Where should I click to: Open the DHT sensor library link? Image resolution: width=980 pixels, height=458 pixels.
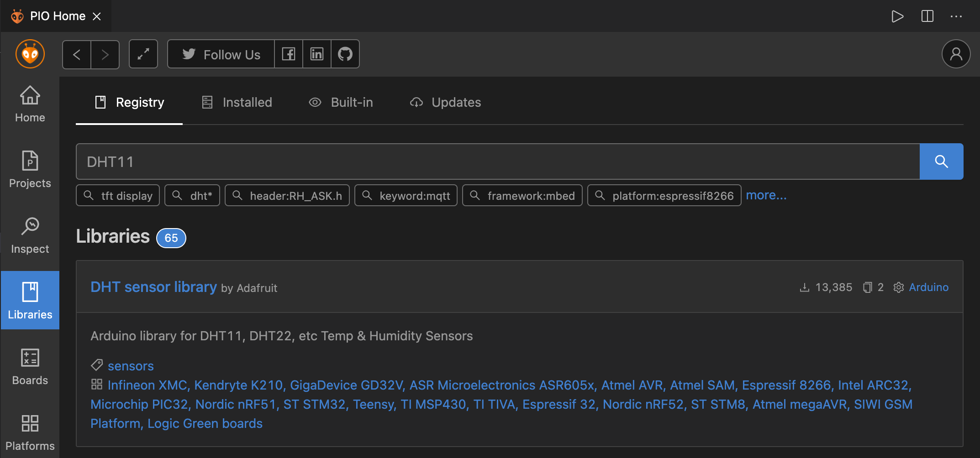pyautogui.click(x=153, y=286)
